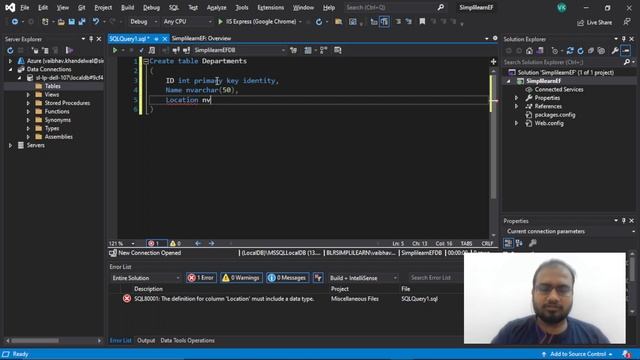
Task: Click the Save All toolbar icon
Action: click(x=82, y=22)
